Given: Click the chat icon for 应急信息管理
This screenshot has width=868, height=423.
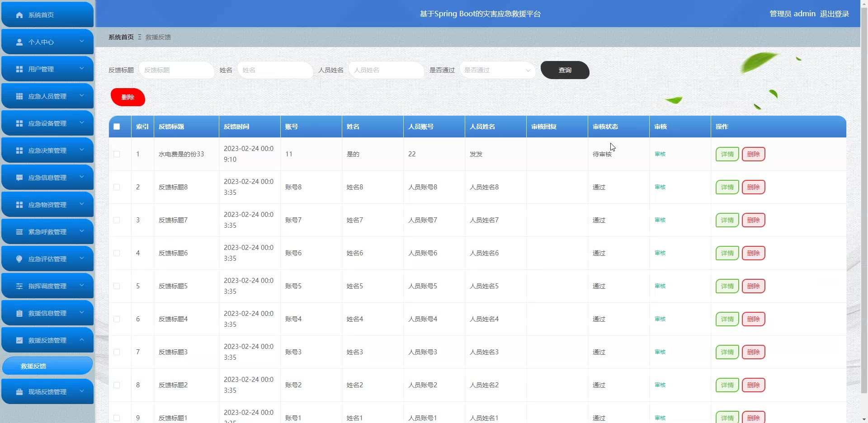Looking at the screenshot, I should [x=19, y=178].
